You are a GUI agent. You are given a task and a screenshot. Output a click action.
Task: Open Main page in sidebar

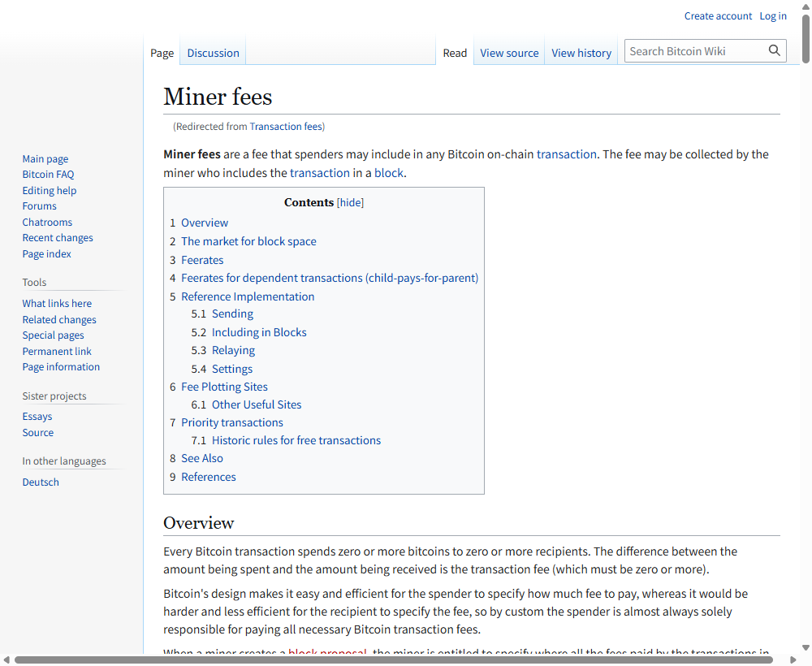(45, 159)
